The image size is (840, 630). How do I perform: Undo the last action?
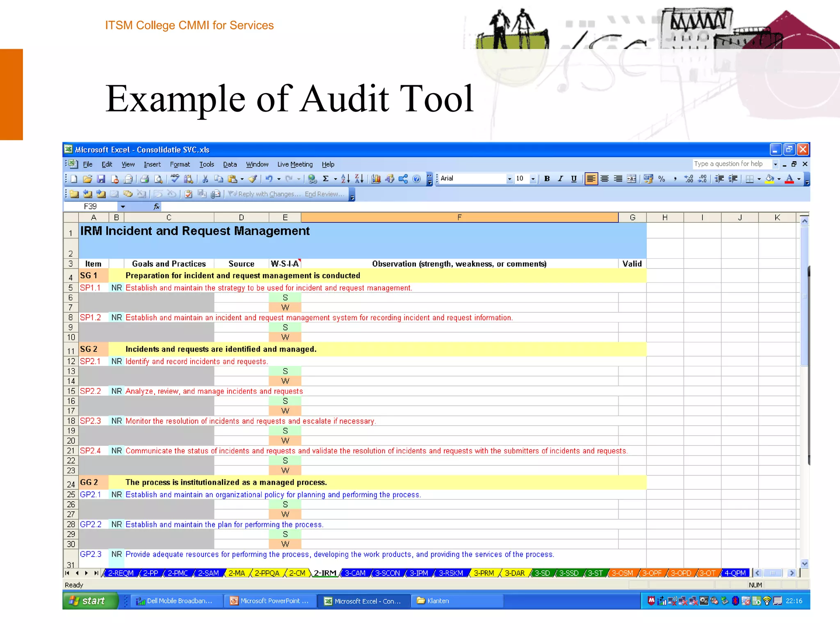point(269,179)
